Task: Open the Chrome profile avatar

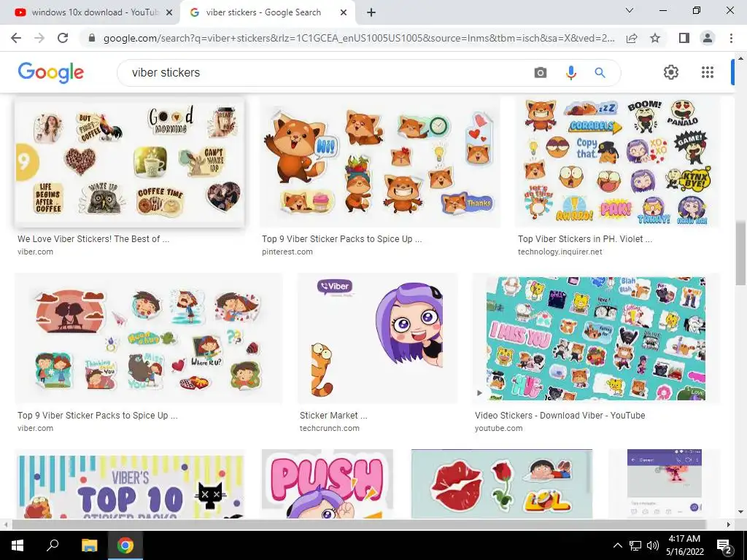Action: coord(708,38)
